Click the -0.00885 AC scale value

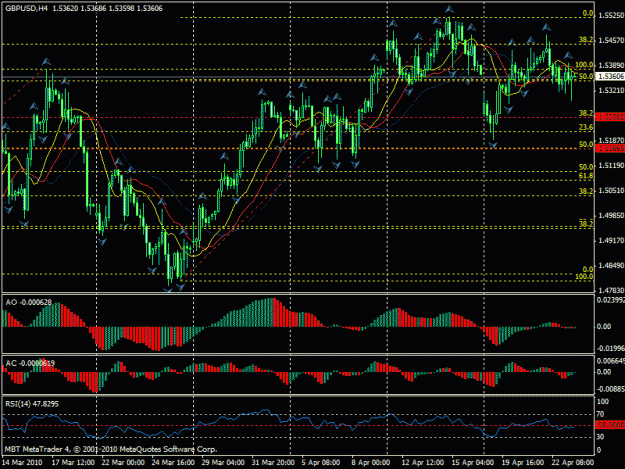tap(611, 389)
